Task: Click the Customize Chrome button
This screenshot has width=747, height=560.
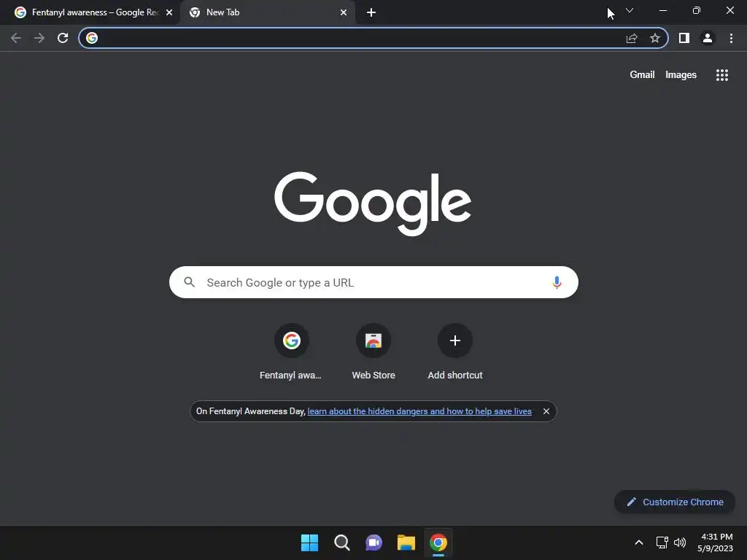Action: click(675, 502)
